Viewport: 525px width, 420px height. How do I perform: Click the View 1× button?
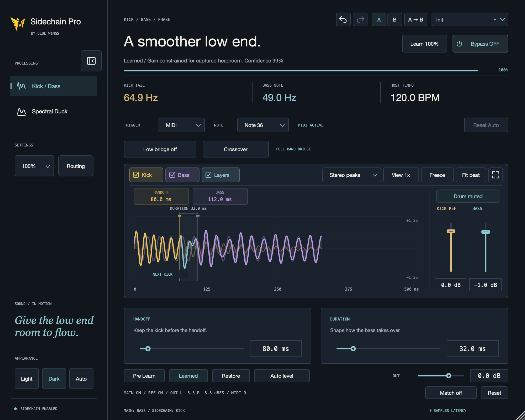tap(401, 175)
